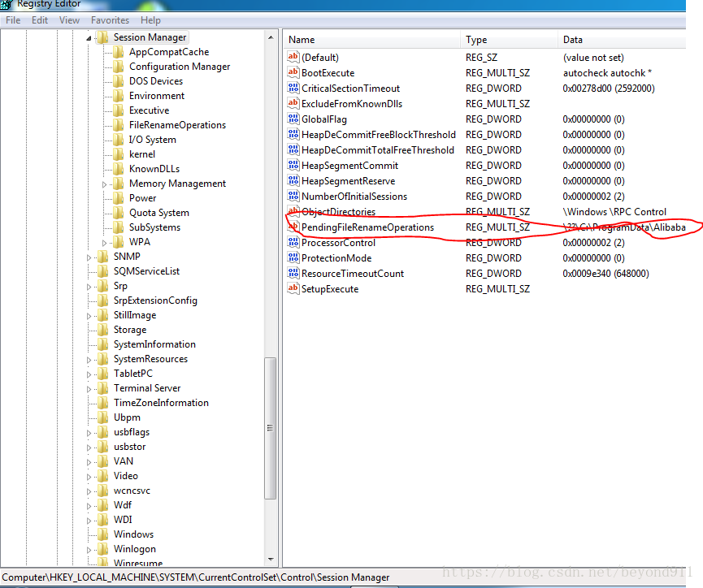Click the registry path in status bar
The width and height of the screenshot is (703, 588).
[x=196, y=577]
